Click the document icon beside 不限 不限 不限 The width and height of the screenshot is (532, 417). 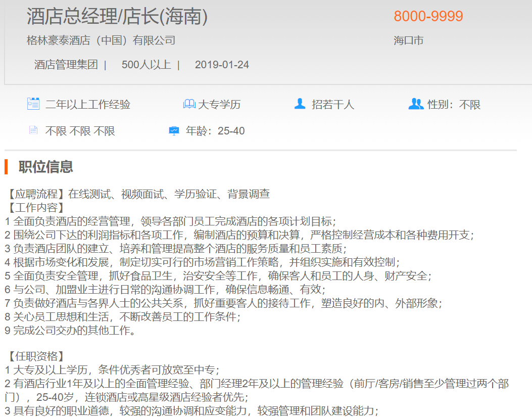(33, 130)
